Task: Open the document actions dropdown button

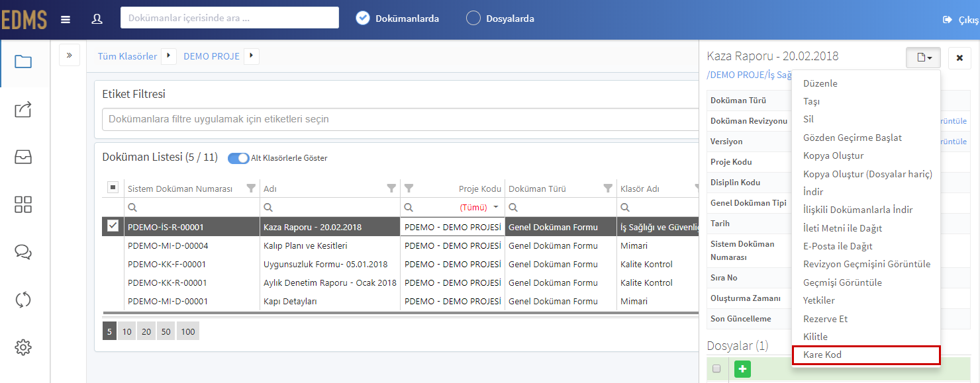Action: click(923, 58)
